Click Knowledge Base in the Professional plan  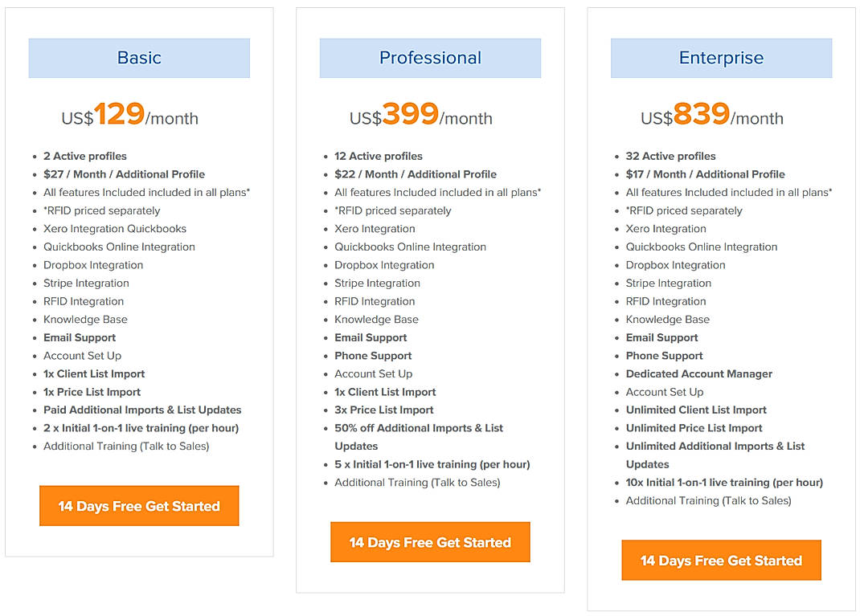[x=377, y=319]
